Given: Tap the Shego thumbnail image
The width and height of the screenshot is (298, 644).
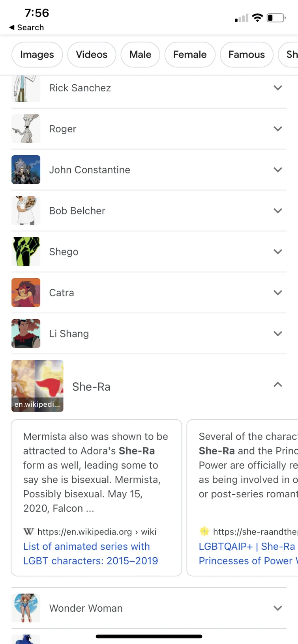Looking at the screenshot, I should (x=26, y=251).
